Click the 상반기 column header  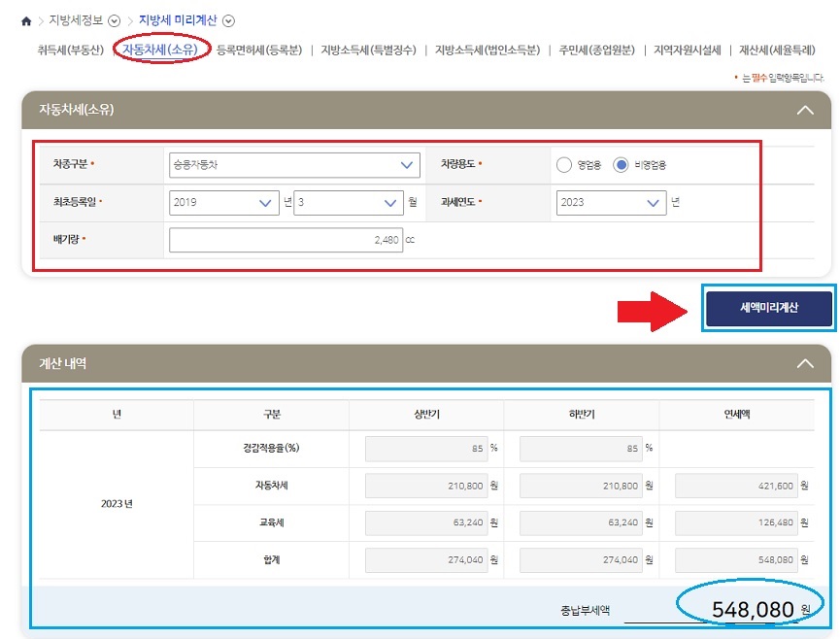(426, 415)
